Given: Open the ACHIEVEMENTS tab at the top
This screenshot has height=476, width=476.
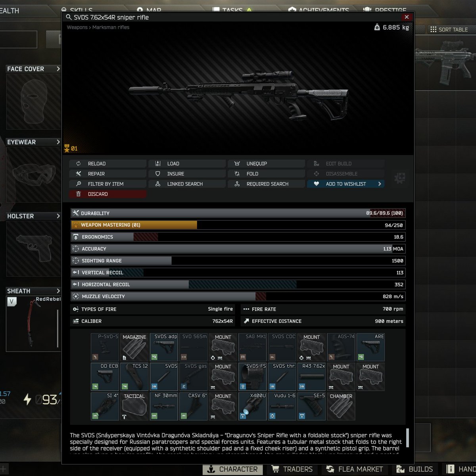Looking at the screenshot, I should (319, 10).
